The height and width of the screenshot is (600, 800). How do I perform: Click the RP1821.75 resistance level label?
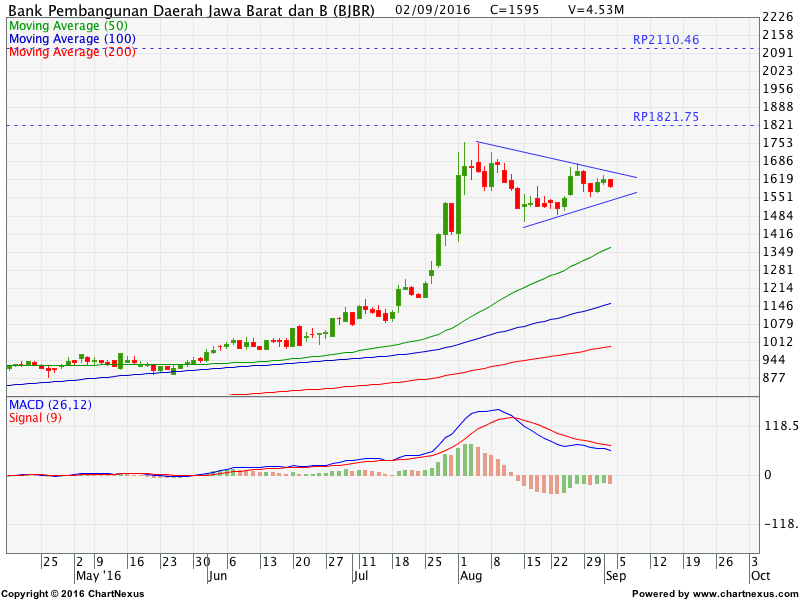[x=666, y=117]
